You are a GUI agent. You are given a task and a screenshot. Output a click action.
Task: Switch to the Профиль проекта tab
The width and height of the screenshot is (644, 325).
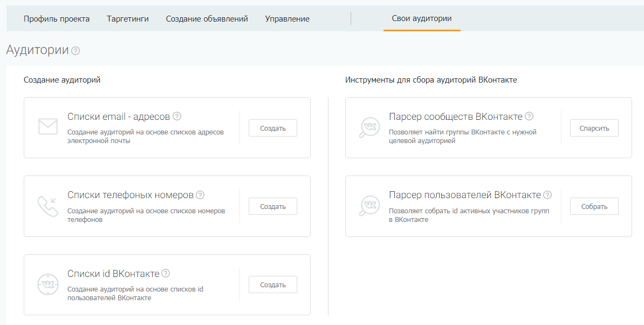click(57, 19)
